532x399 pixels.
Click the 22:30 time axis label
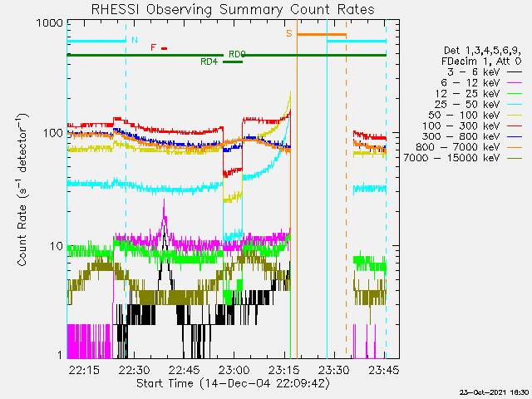click(x=135, y=370)
